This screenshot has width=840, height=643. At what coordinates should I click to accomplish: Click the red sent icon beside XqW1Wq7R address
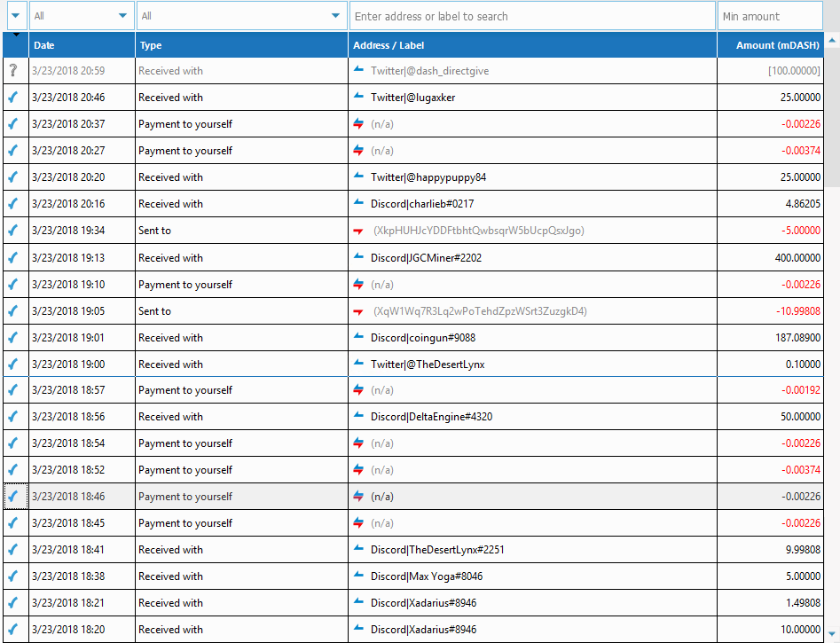click(358, 312)
